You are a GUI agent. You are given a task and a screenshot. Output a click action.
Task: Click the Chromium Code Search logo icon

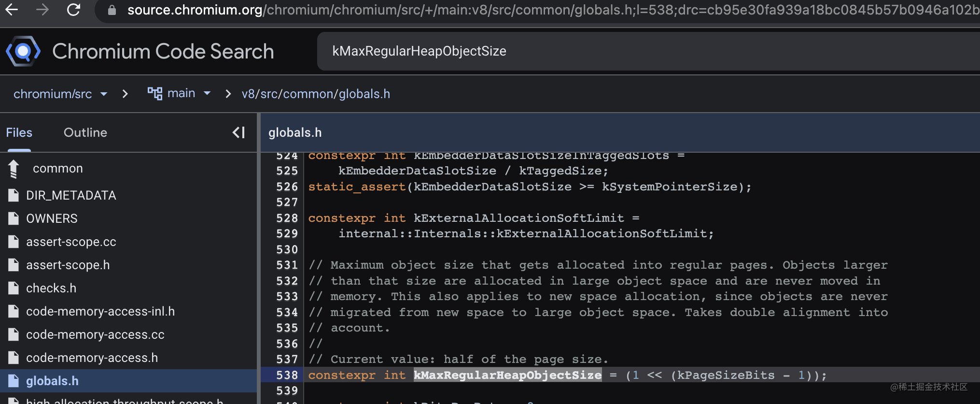coord(22,51)
